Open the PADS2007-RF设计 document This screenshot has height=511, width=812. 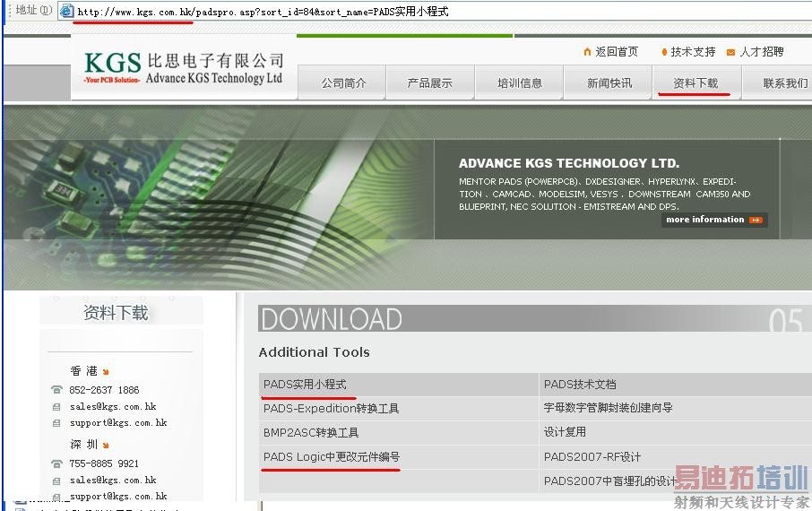pos(592,457)
